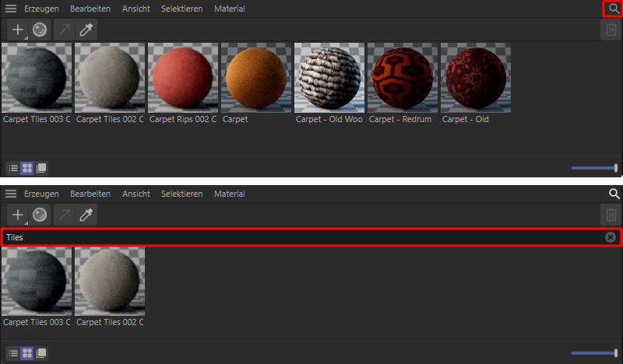
Task: Click label 'Carpet Tiles 002 C' in lower panel
Action: (110, 322)
